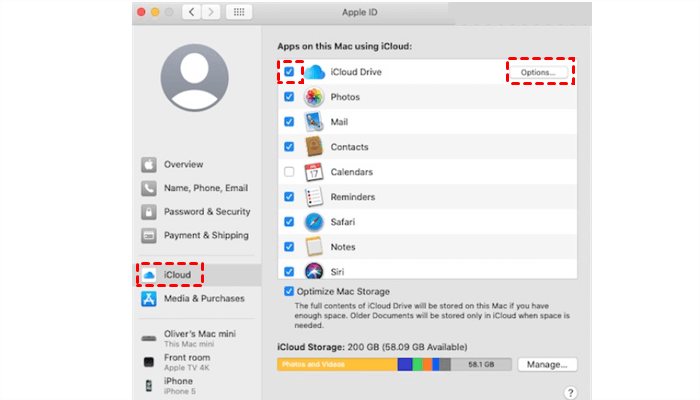The height and width of the screenshot is (400, 700).
Task: Click the Calendars label text
Action: tap(351, 172)
